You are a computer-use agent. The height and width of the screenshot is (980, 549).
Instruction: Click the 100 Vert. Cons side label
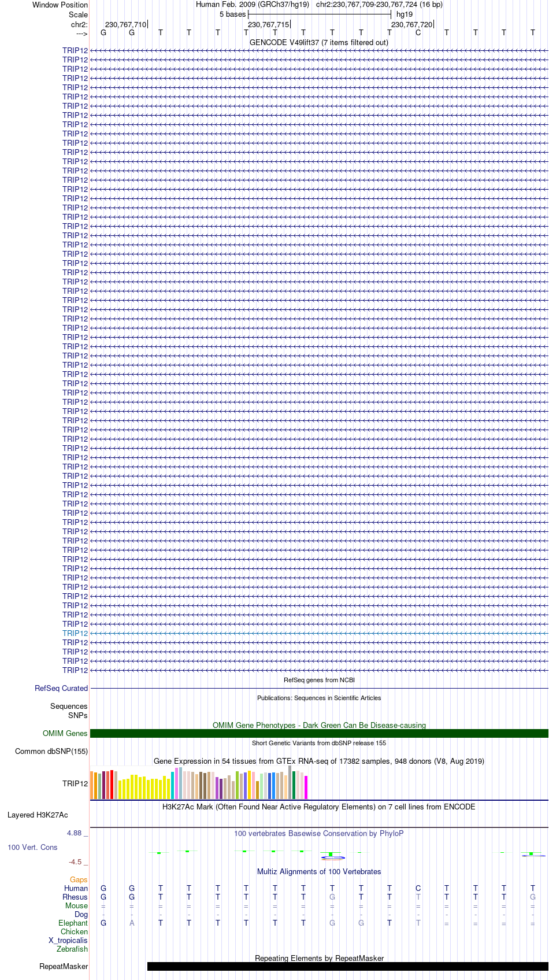click(32, 847)
